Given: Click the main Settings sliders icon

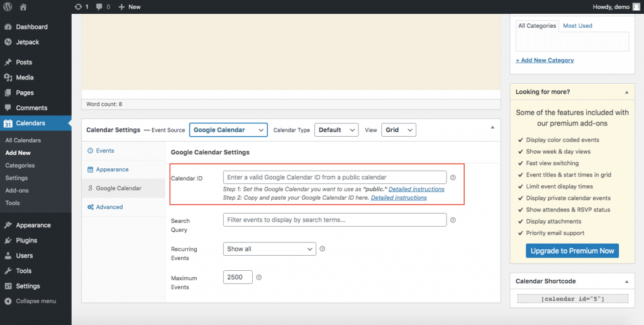Looking at the screenshot, I should coord(8,286).
